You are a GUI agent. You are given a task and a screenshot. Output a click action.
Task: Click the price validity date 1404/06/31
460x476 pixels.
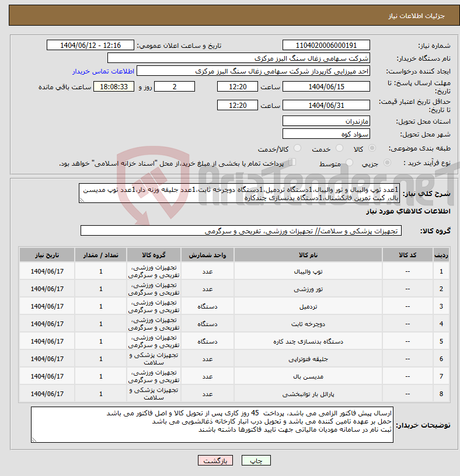(x=326, y=106)
